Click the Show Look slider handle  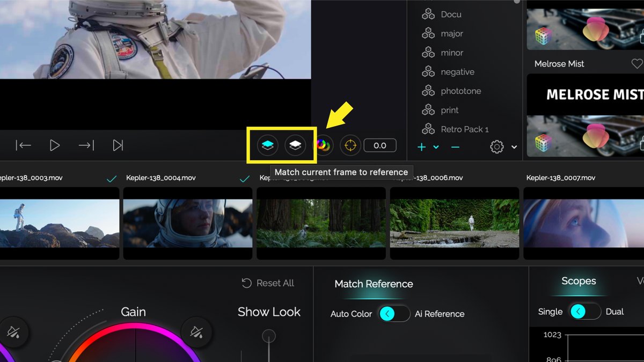point(269,336)
